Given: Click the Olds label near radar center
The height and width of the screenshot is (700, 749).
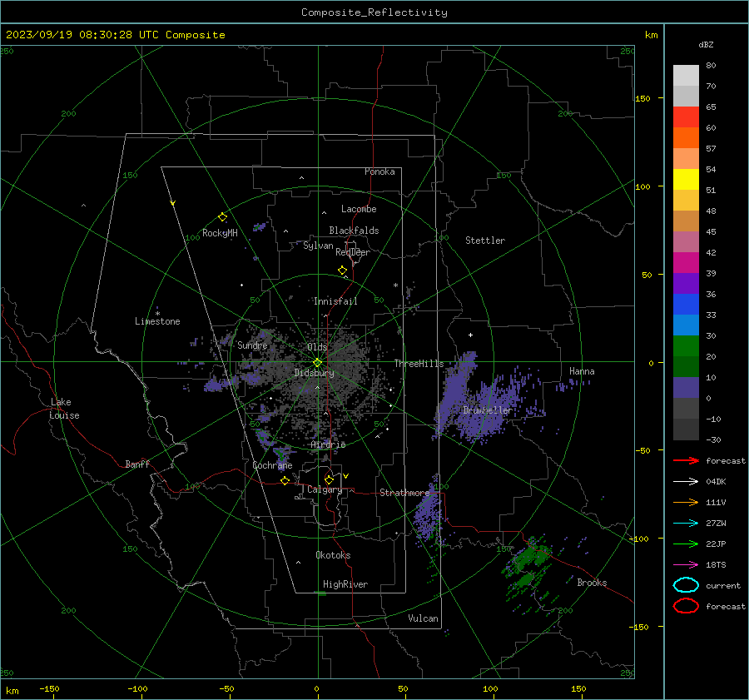Looking at the screenshot, I should [x=317, y=347].
